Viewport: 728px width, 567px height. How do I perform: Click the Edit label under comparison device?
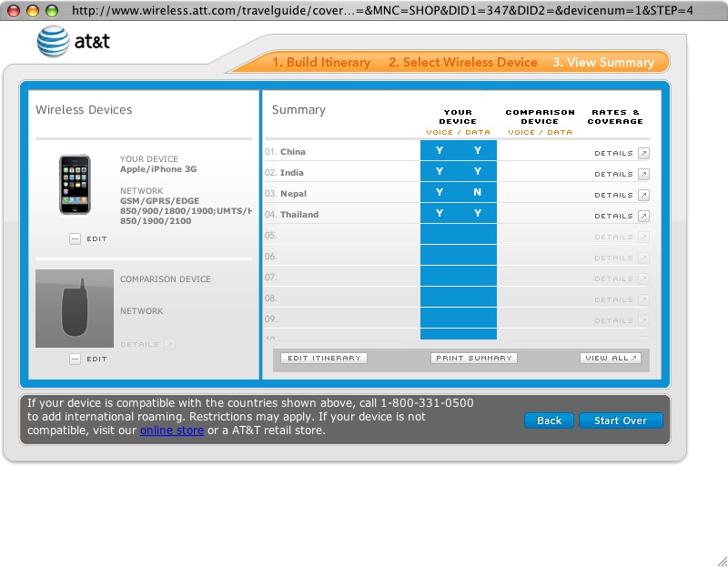(x=96, y=359)
